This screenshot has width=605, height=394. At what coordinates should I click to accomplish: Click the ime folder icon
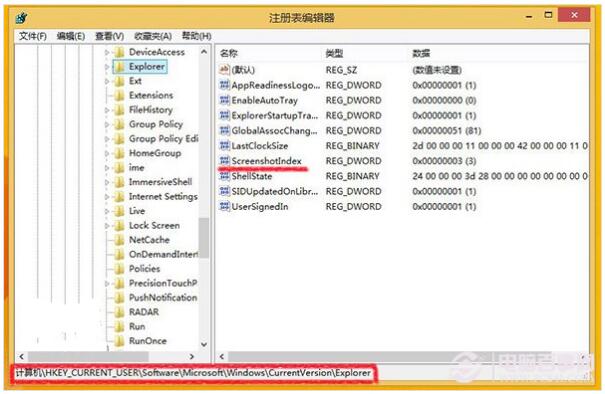(120, 167)
